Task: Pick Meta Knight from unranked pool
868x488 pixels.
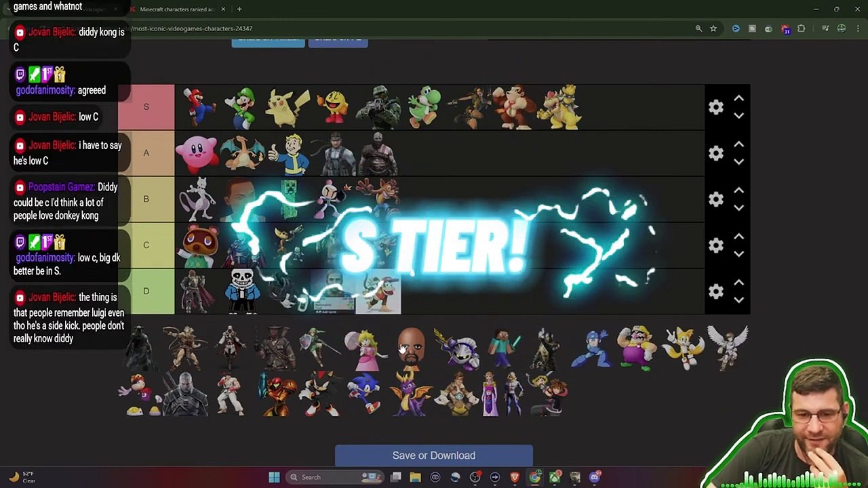Action: 456,348
